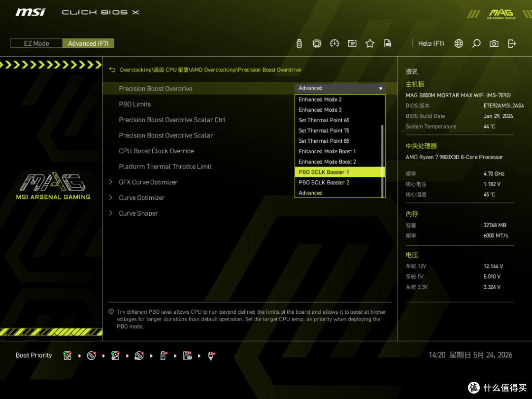Open GFX Curve Optimizer submenu
Screen dimensions: 532x399
pos(148,182)
